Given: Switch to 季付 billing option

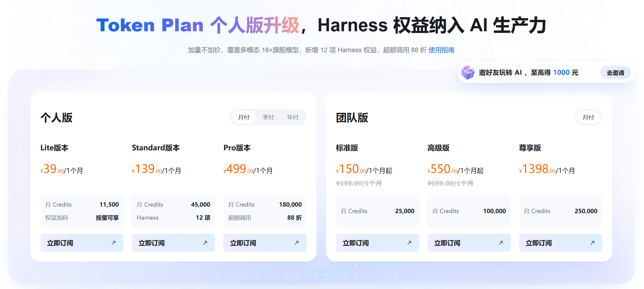Looking at the screenshot, I should point(268,117).
